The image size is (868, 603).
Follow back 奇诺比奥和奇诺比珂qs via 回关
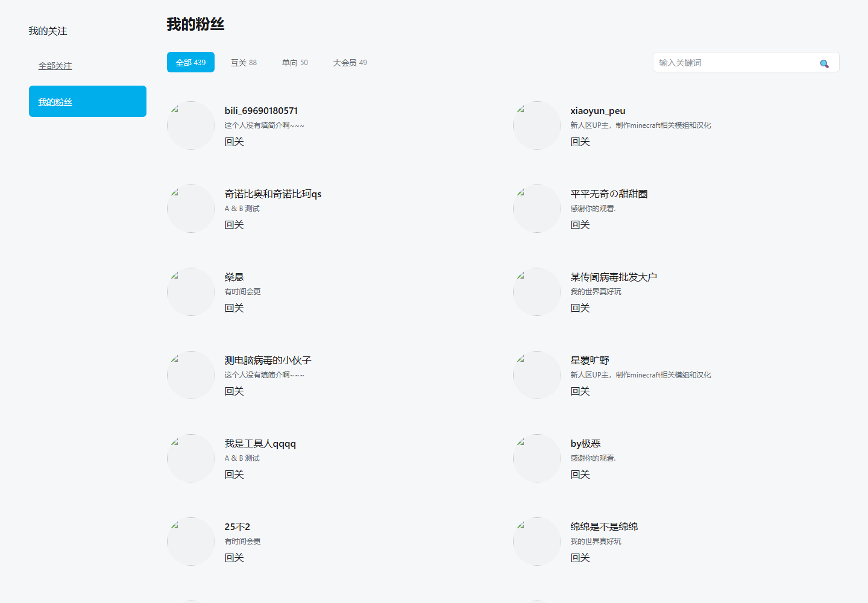(234, 225)
